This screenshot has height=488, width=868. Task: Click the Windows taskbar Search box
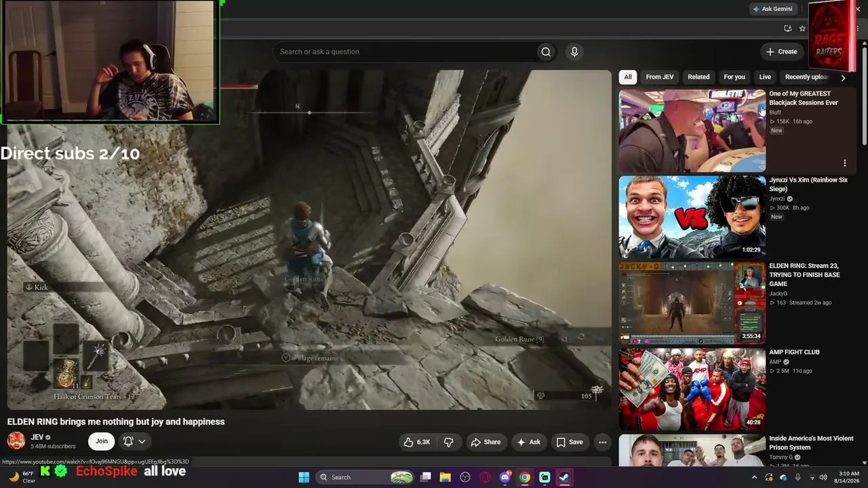(366, 477)
